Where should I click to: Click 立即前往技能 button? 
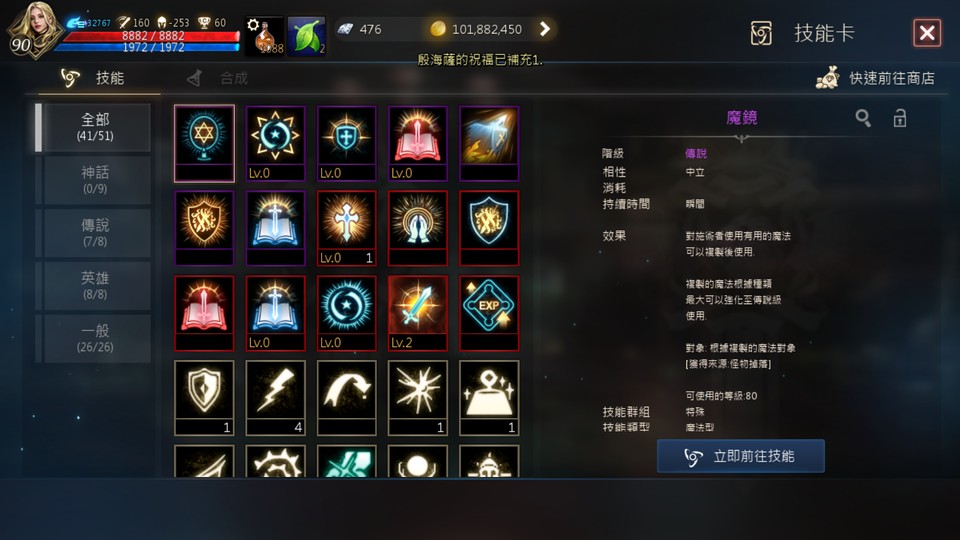tap(741, 456)
